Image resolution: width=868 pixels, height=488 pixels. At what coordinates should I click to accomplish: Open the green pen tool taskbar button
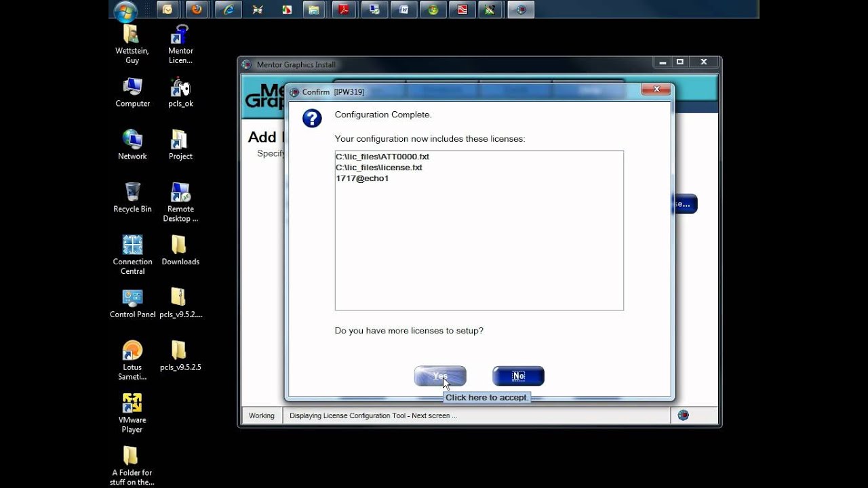(x=491, y=9)
